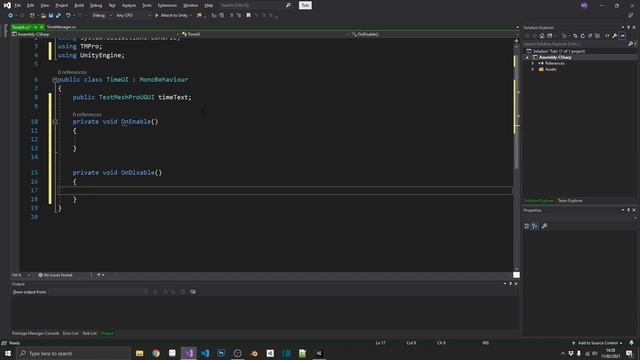Image resolution: width=640 pixels, height=360 pixels.
Task: Collapse TimeUI class code region
Action: coord(54,80)
